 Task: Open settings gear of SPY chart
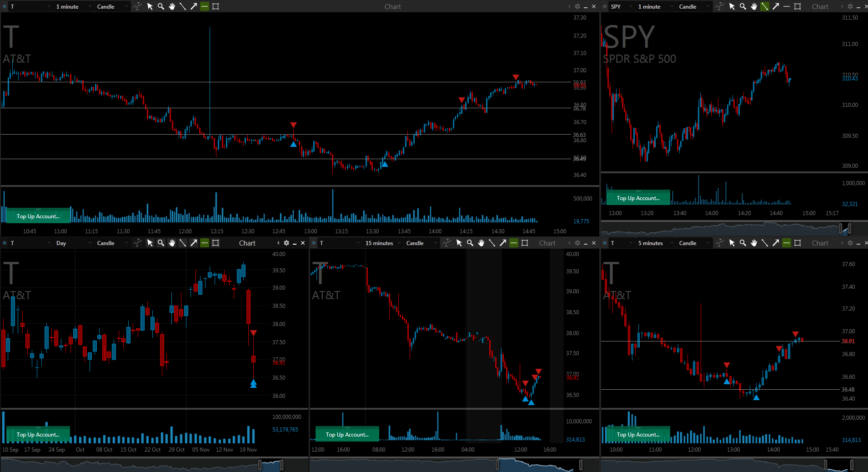coord(850,6)
